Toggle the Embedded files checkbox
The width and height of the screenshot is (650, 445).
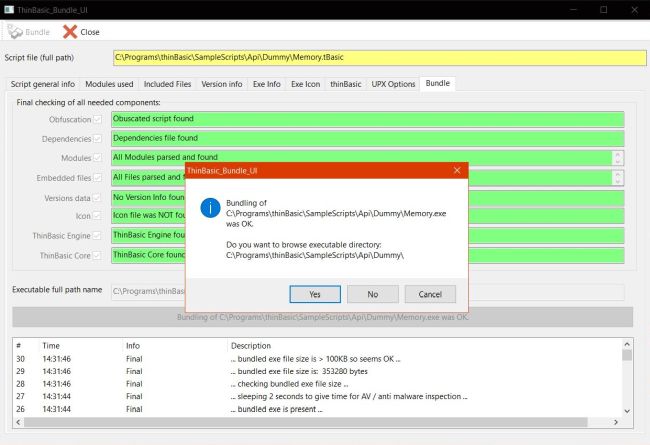point(97,178)
